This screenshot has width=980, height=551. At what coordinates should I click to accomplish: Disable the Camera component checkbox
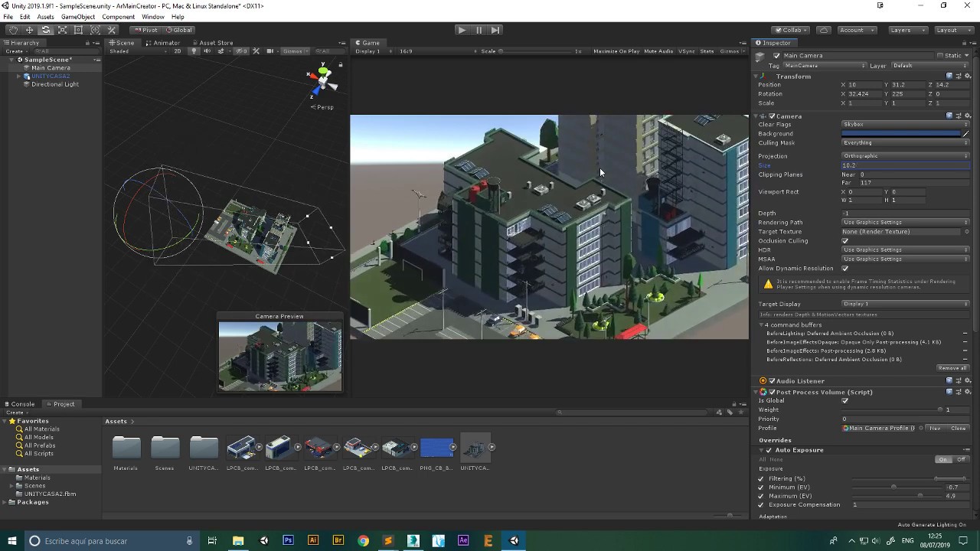point(772,116)
